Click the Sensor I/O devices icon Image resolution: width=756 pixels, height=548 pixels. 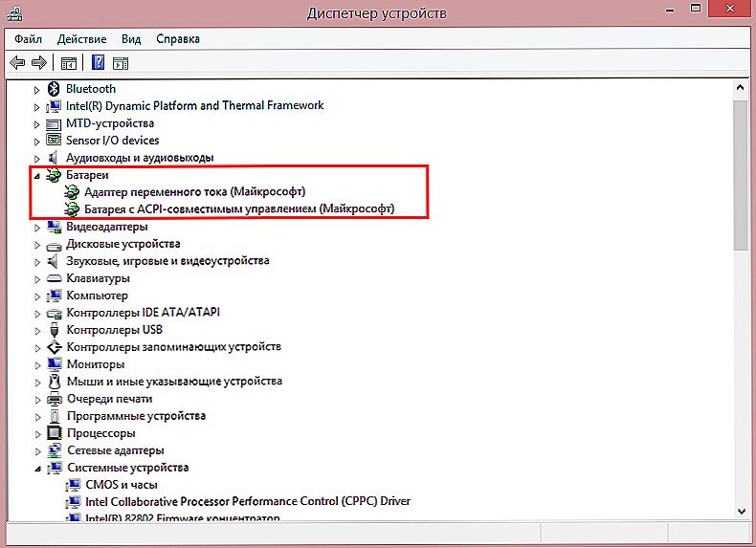54,141
